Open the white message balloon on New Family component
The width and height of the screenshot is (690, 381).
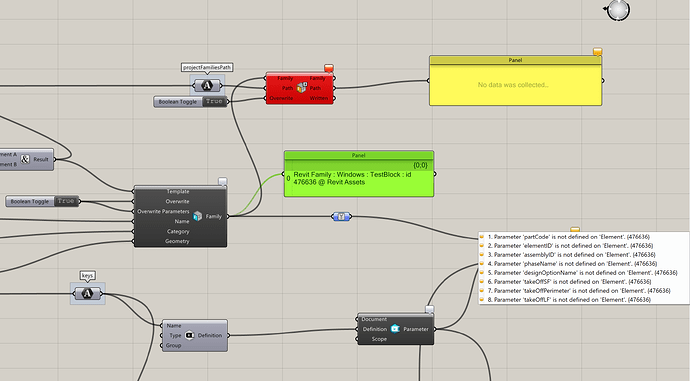(223, 182)
